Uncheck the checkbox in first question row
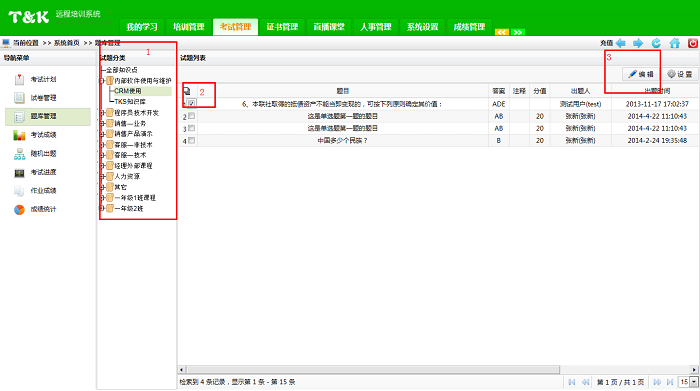Image resolution: width=700 pixels, height=391 pixels. (x=192, y=104)
